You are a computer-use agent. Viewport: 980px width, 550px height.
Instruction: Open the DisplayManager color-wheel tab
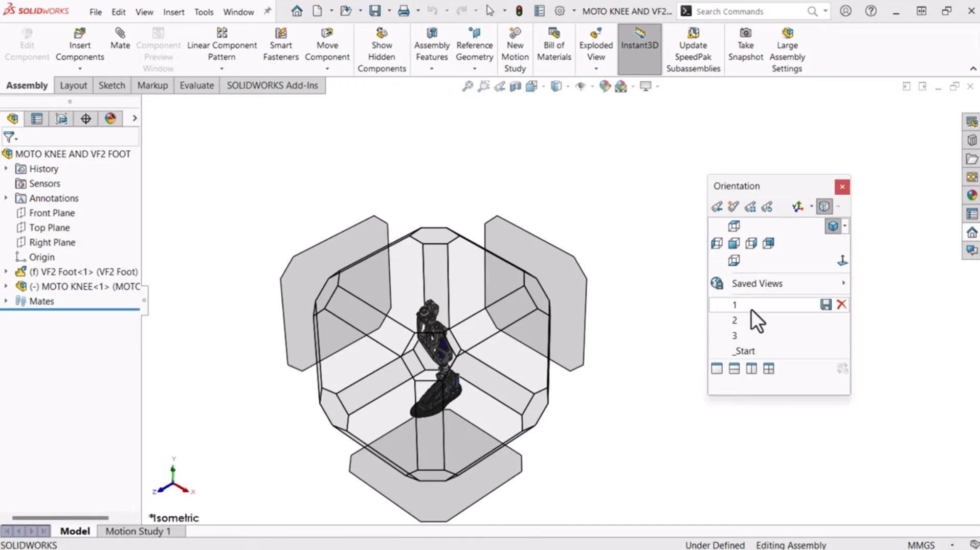pyautogui.click(x=110, y=119)
